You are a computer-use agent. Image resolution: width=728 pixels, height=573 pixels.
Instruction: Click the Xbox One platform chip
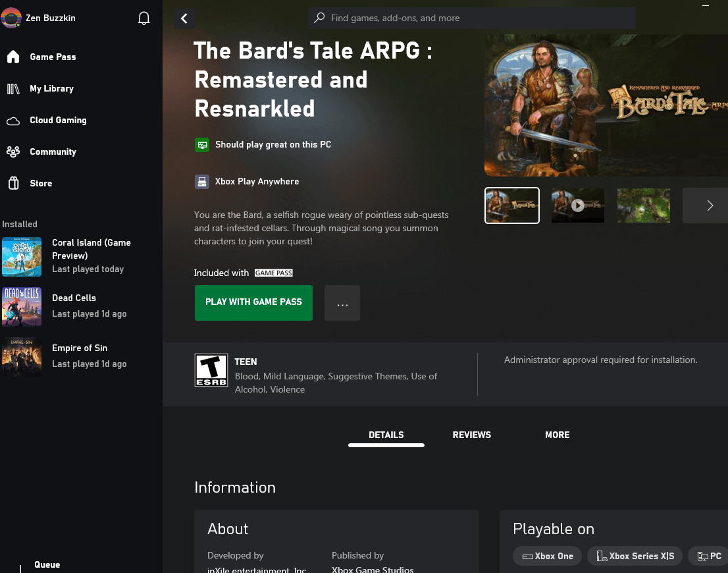point(548,557)
